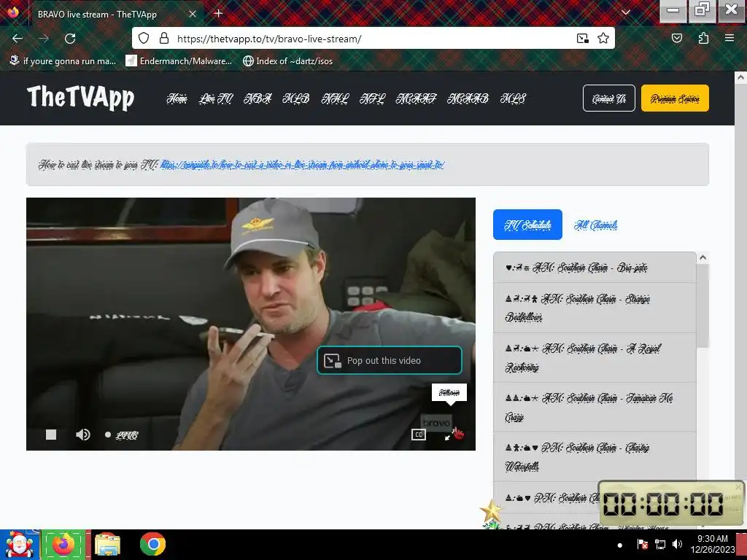Click the 9:30 AM taskbar clock
747x560 pixels.
712,544
